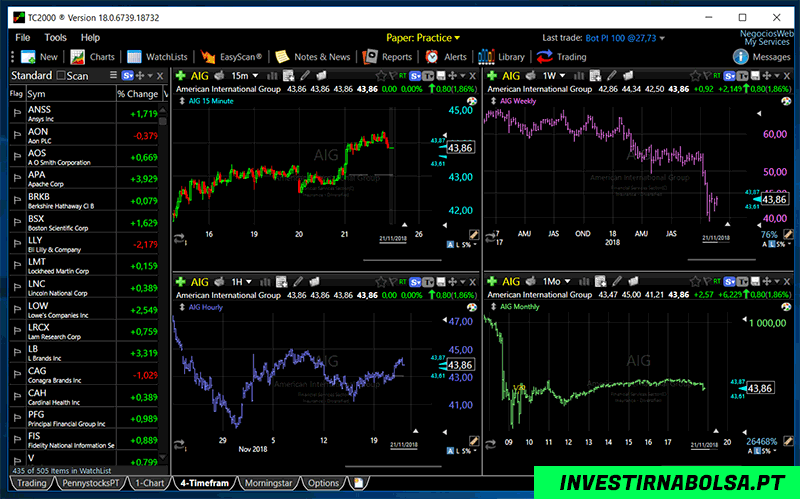Open chart template icon on 15m chart
The width and height of the screenshot is (800, 499).
tap(288, 76)
